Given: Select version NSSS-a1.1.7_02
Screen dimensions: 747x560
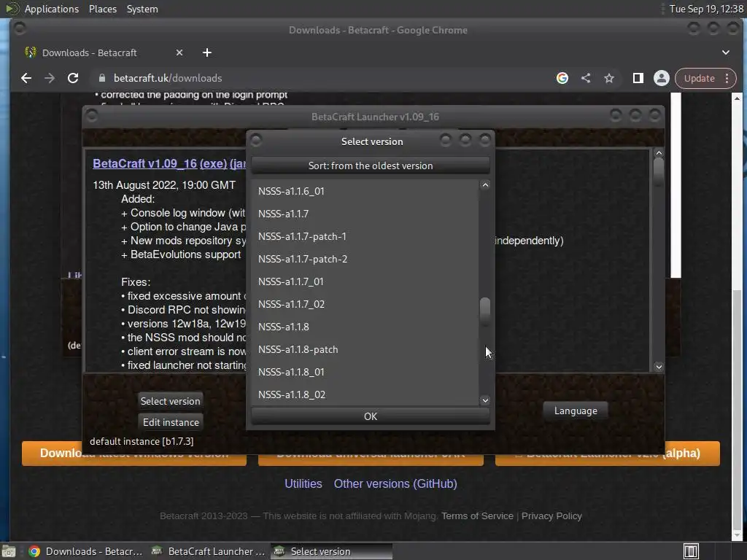Looking at the screenshot, I should click(365, 304).
